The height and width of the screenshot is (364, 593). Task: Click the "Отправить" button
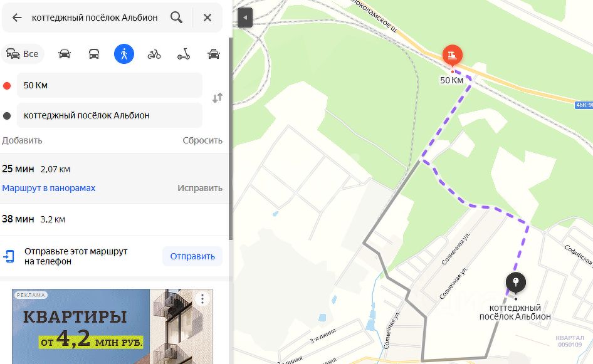(x=192, y=256)
